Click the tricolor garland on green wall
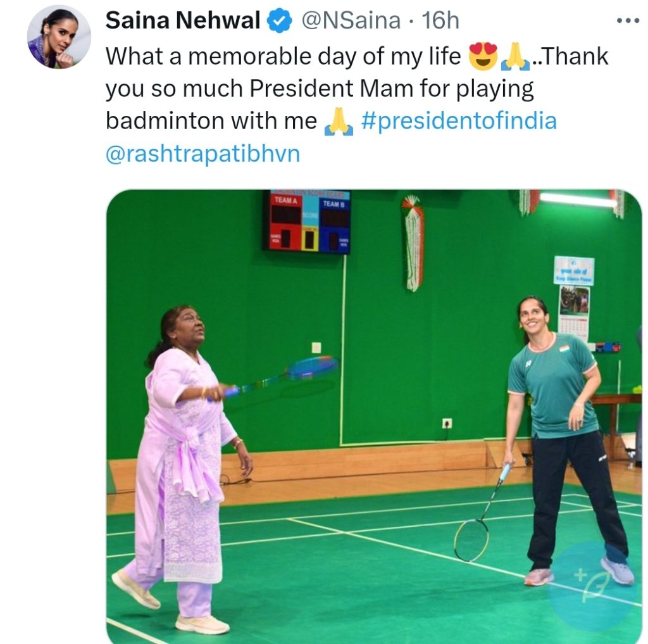This screenshot has height=644, width=648. click(x=413, y=243)
